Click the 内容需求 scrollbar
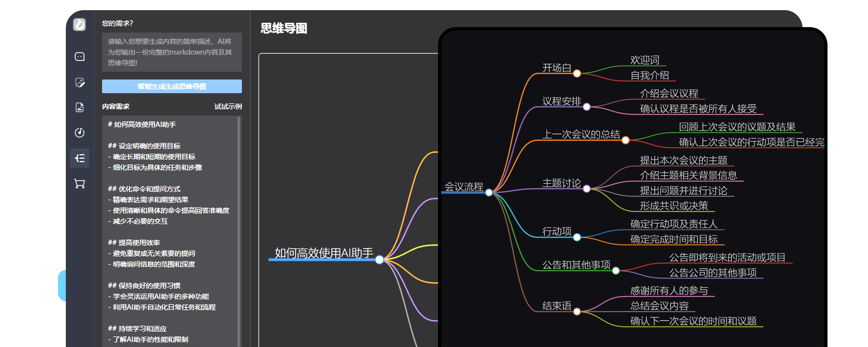The height and width of the screenshot is (347, 868). coord(239,231)
